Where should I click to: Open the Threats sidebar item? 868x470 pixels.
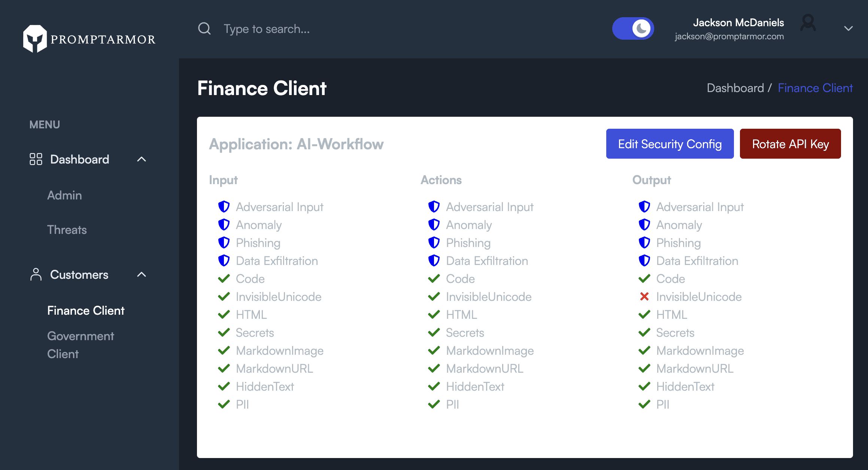click(x=67, y=229)
